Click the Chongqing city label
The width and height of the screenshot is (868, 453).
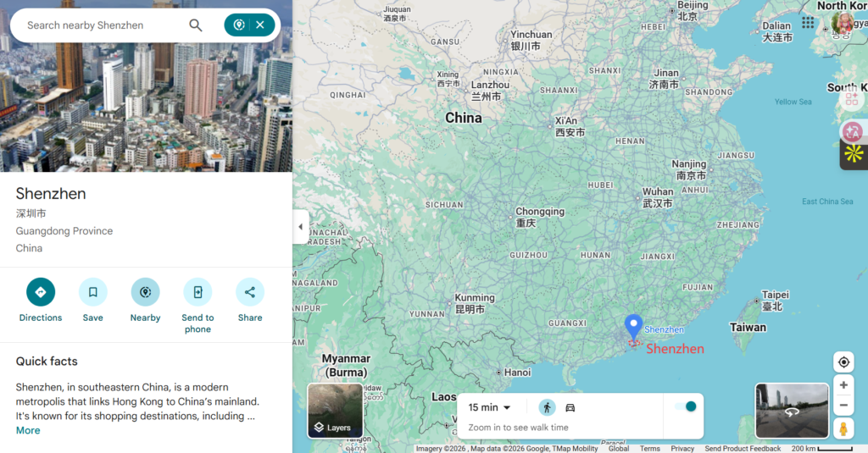coord(540,217)
